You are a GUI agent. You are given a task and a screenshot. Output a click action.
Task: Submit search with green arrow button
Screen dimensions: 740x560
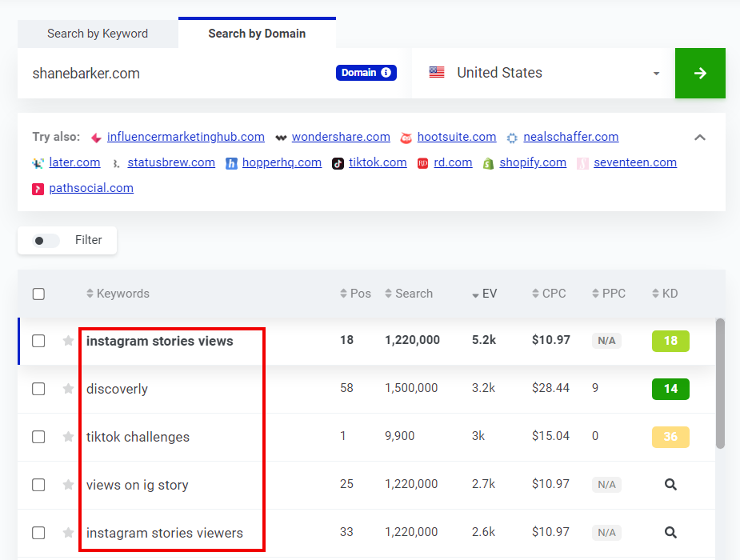tap(700, 73)
